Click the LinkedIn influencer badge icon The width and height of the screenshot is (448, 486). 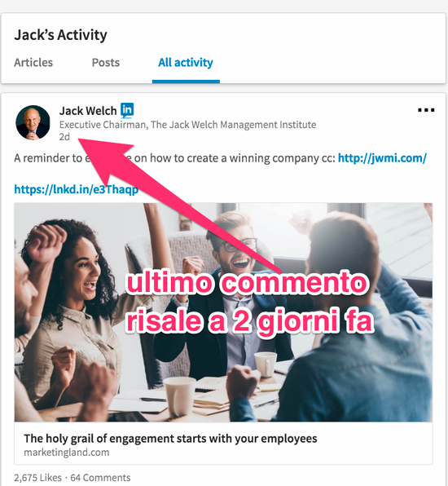click(127, 110)
